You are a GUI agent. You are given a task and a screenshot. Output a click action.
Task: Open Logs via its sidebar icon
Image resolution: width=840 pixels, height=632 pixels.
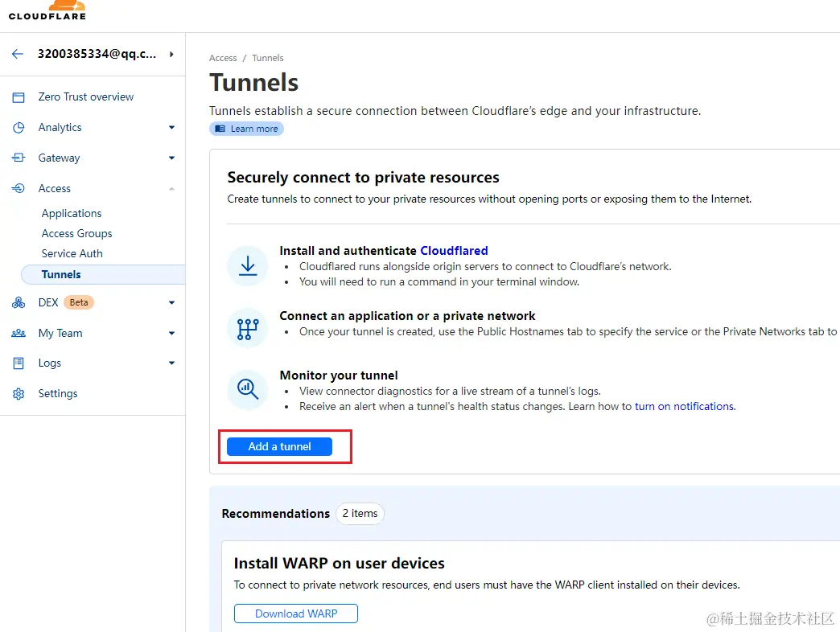(x=18, y=363)
